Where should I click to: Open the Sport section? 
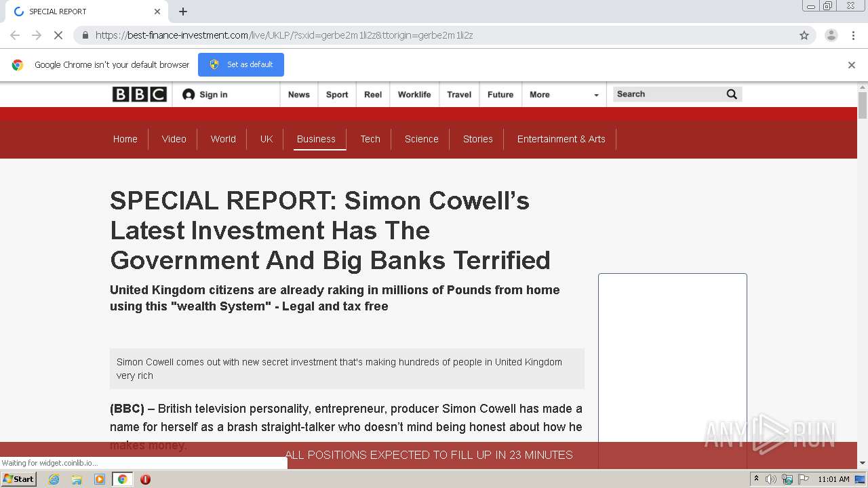pyautogui.click(x=337, y=94)
